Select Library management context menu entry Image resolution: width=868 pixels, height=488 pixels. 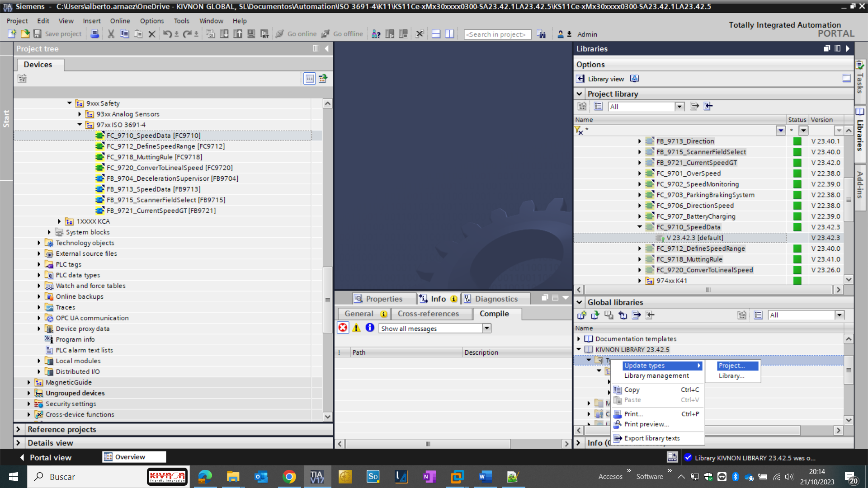click(656, 376)
